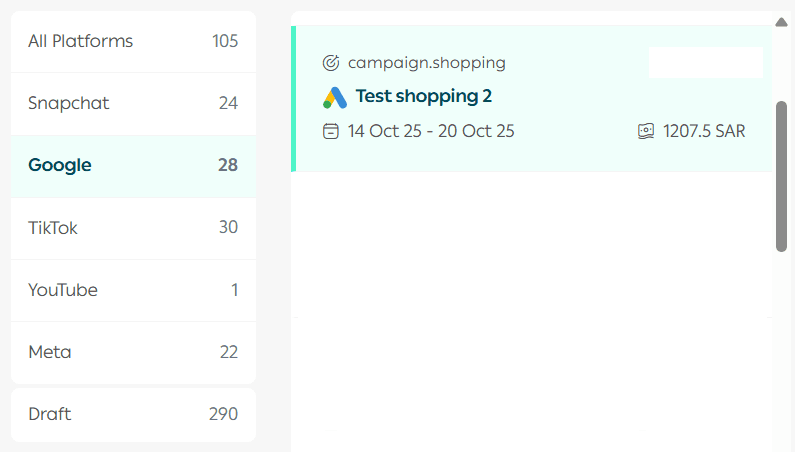Click the Google Ads logo icon

pyautogui.click(x=335, y=97)
